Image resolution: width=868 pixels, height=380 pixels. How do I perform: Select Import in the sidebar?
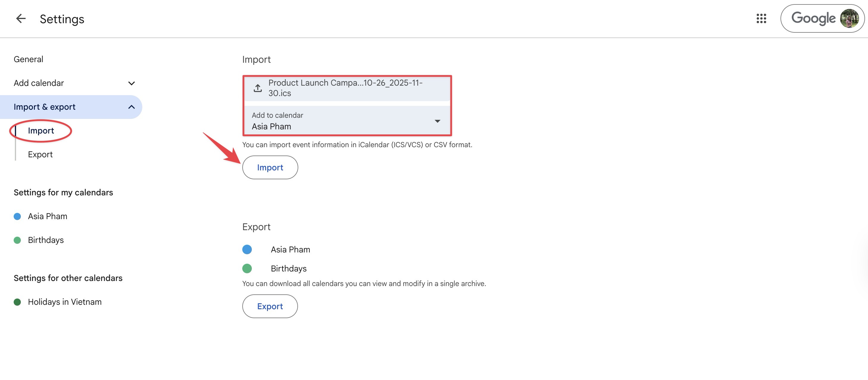[41, 131]
